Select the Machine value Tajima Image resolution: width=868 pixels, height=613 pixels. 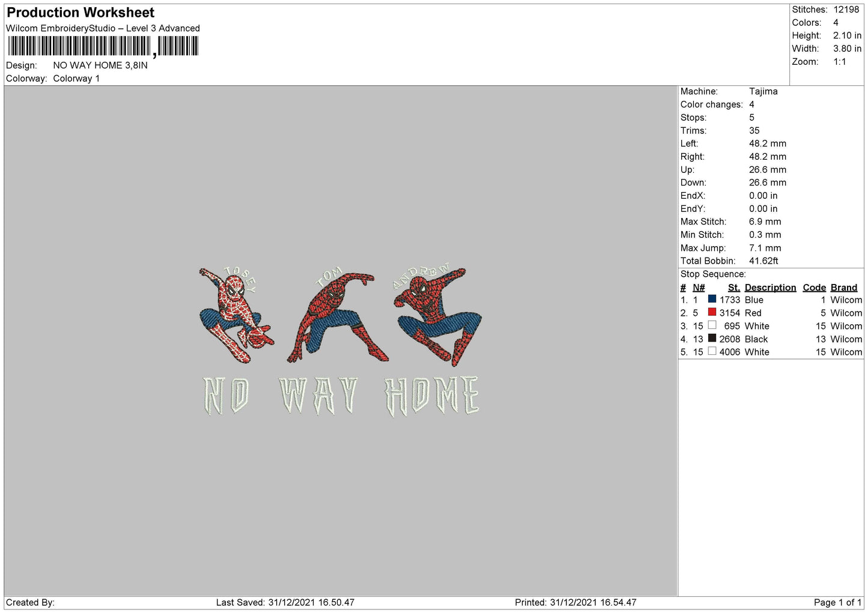point(763,91)
